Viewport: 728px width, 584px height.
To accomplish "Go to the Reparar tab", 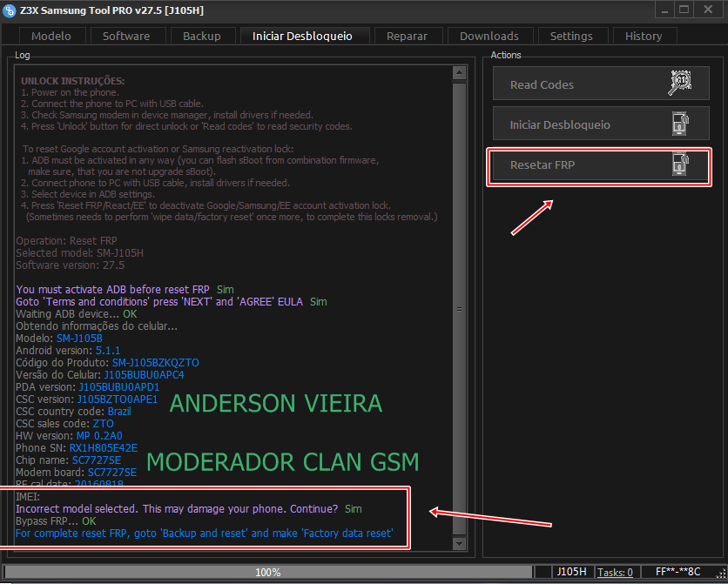I will tap(408, 37).
